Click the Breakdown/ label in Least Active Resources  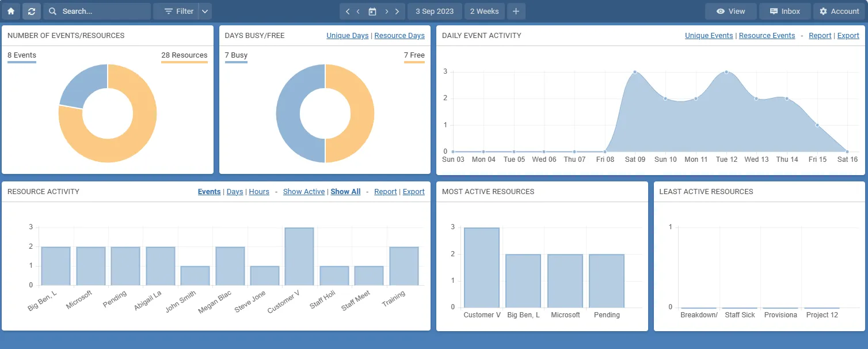click(699, 315)
